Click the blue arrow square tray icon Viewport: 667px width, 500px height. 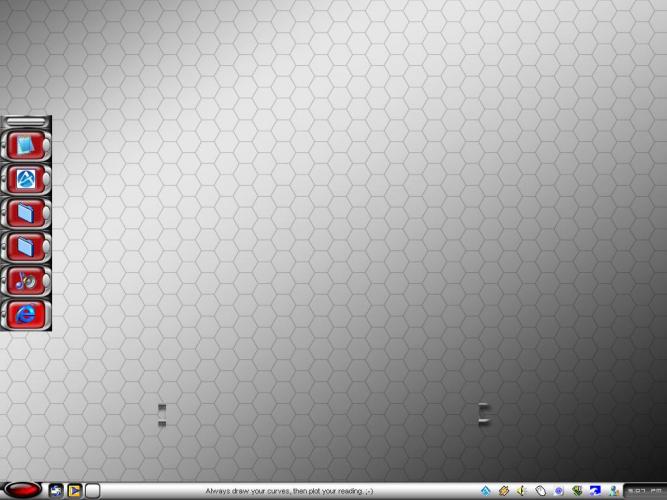click(595, 491)
